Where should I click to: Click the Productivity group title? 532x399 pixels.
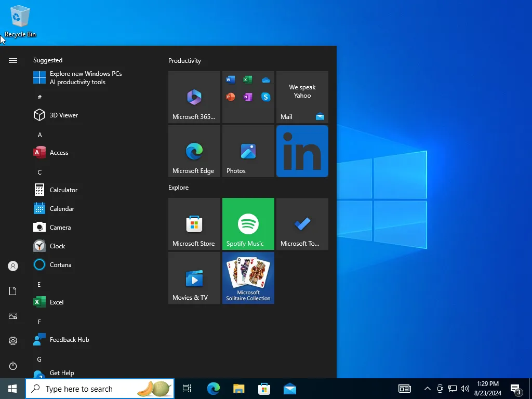pyautogui.click(x=184, y=61)
